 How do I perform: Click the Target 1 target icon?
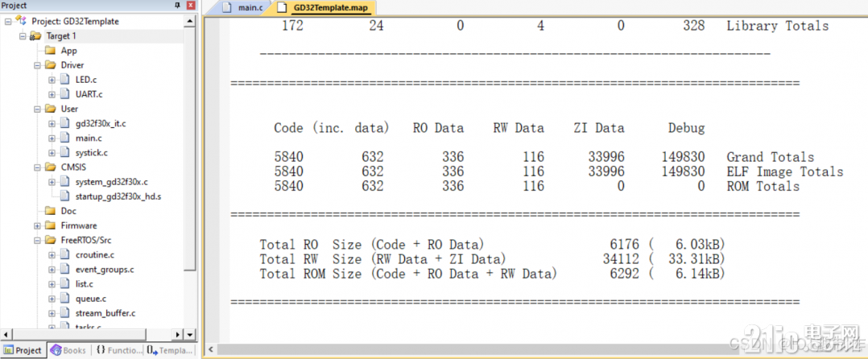click(x=35, y=36)
